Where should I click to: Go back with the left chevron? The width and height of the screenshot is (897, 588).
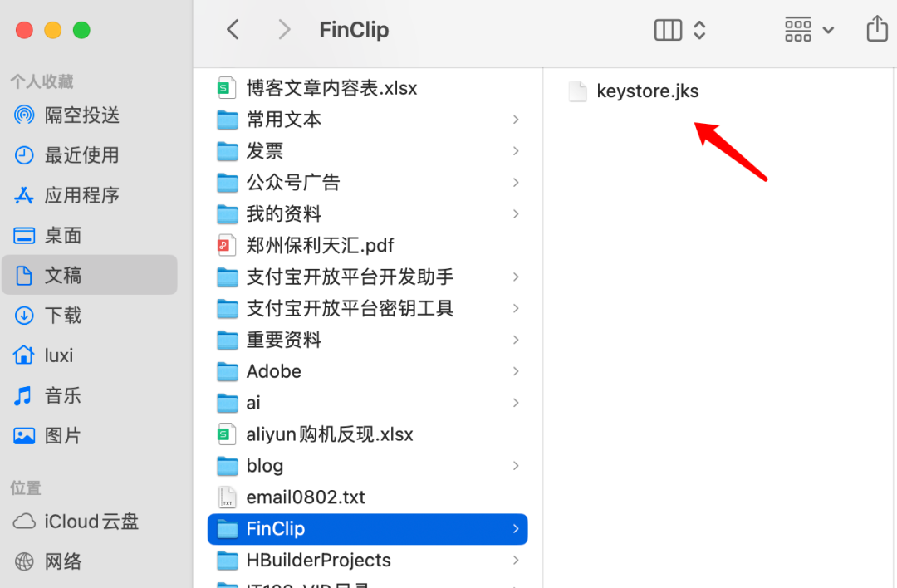(233, 29)
